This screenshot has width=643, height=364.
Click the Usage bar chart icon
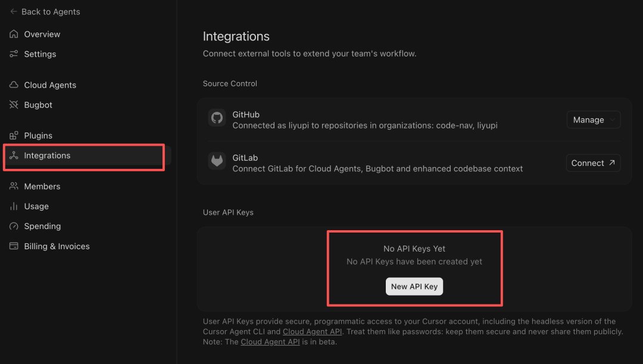[x=14, y=206]
